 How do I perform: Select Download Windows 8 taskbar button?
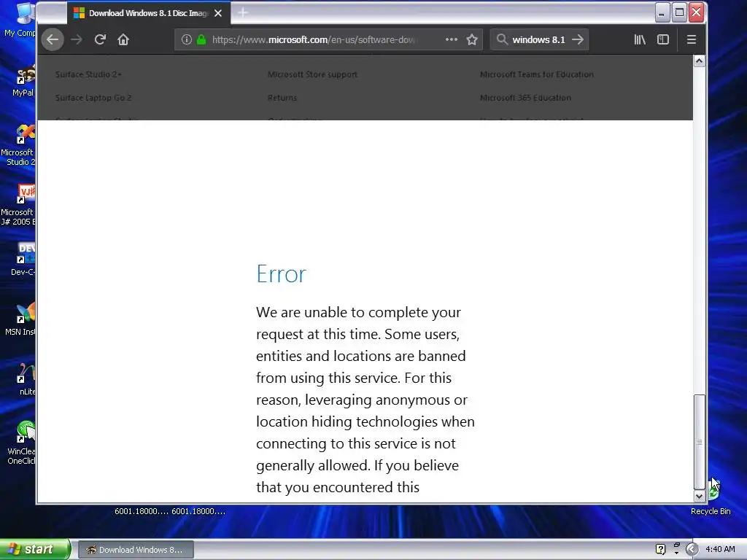tap(136, 550)
